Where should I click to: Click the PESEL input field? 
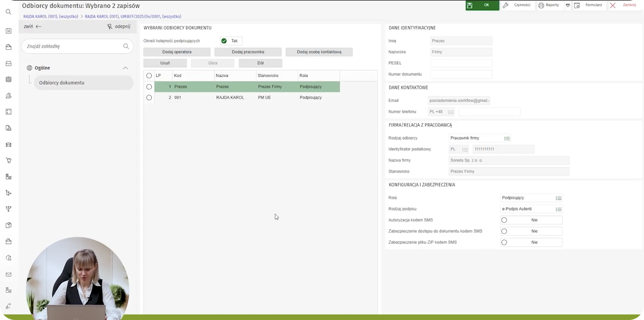461,63
